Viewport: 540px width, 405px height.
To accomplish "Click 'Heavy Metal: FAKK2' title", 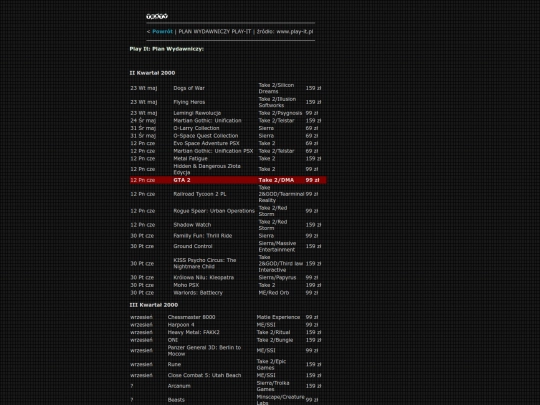I will (x=194, y=332).
